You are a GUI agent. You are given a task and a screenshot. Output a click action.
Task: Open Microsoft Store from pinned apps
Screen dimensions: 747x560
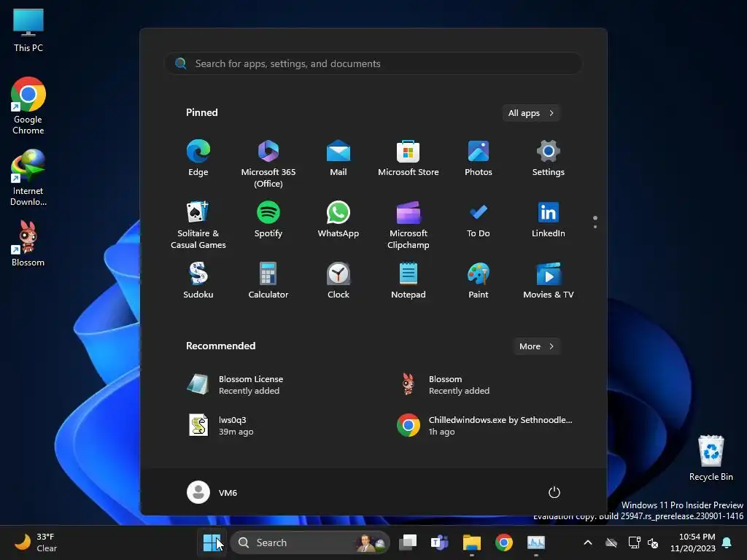tap(409, 158)
